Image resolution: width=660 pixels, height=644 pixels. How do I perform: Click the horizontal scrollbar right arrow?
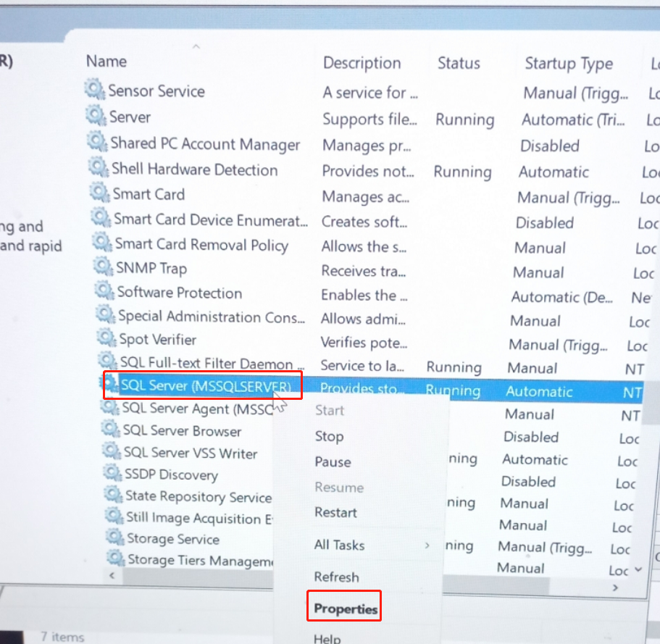615,587
